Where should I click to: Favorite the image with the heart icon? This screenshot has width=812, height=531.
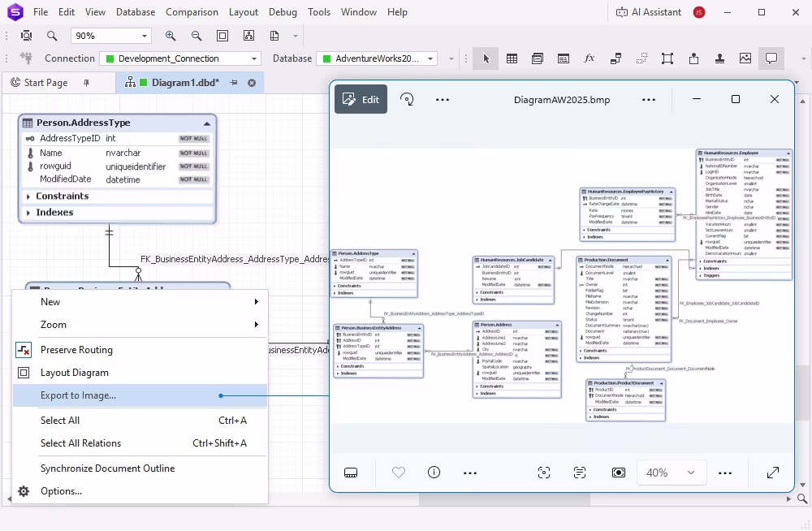pos(398,473)
